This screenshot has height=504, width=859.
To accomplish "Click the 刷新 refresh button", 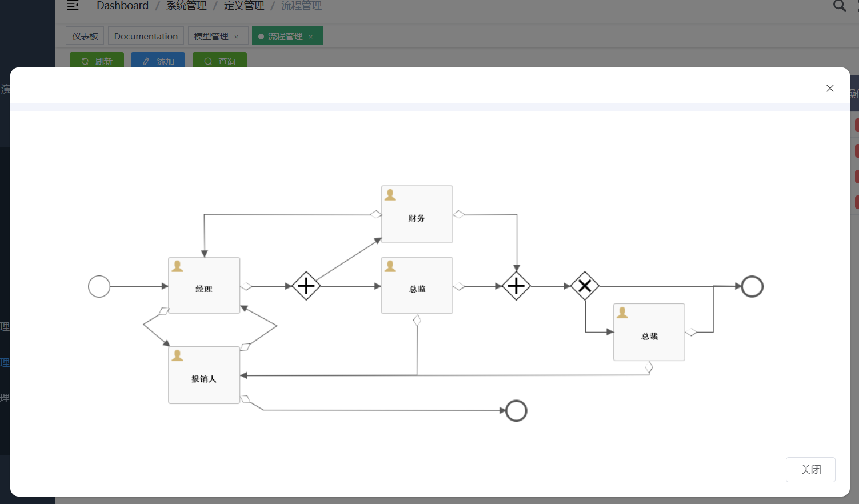I will pos(97,60).
